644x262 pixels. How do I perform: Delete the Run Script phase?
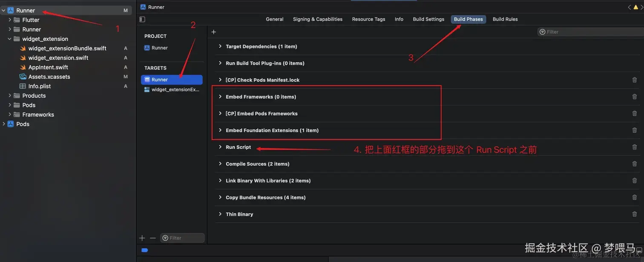click(635, 147)
